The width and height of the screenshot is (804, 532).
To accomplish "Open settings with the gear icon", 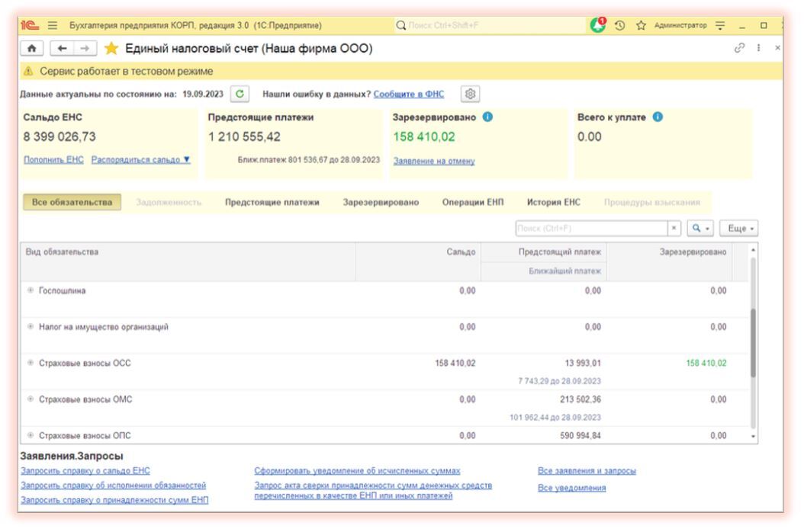I will 470,94.
